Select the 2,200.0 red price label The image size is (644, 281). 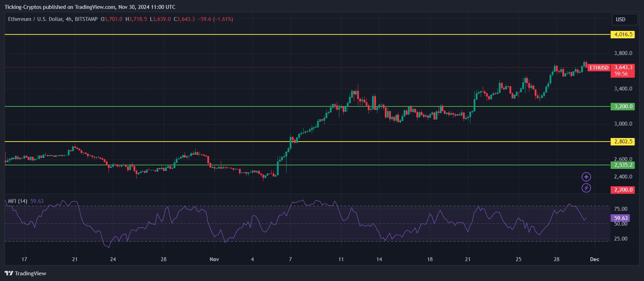click(x=623, y=190)
